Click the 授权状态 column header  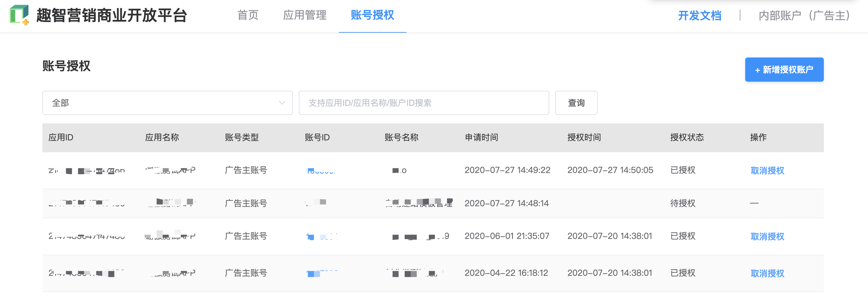point(687,137)
